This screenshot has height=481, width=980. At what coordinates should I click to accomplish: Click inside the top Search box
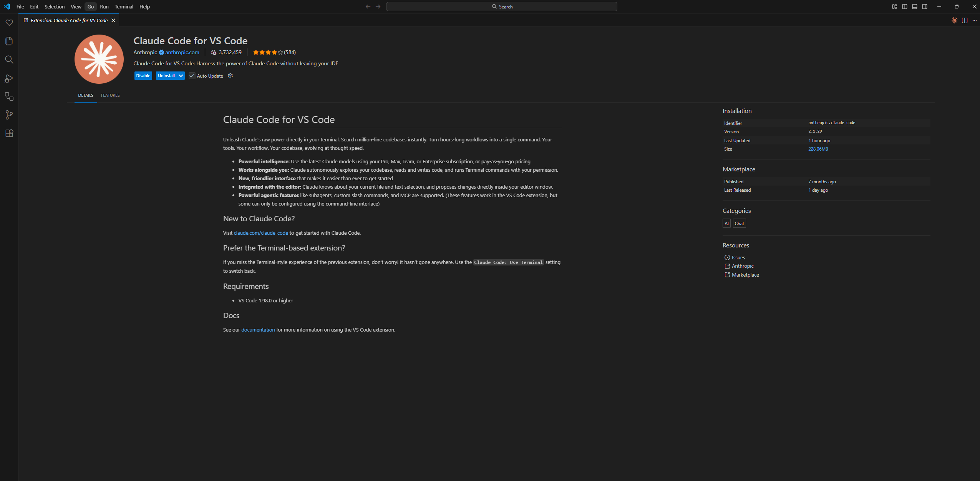click(502, 6)
